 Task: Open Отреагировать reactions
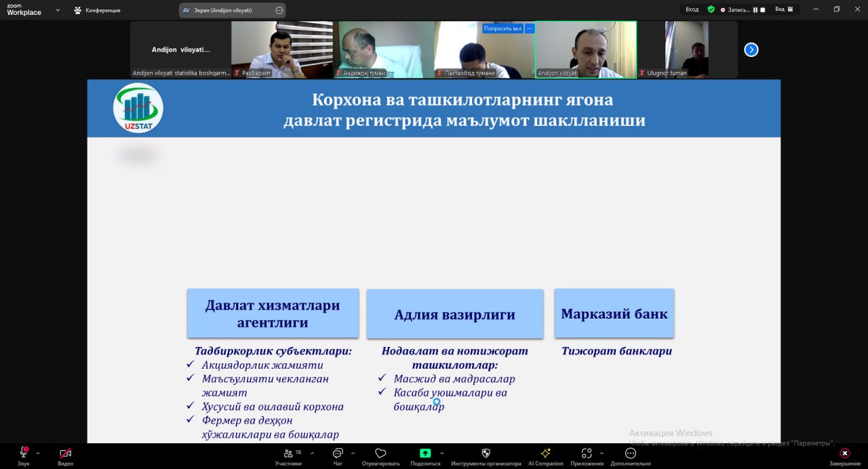380,456
